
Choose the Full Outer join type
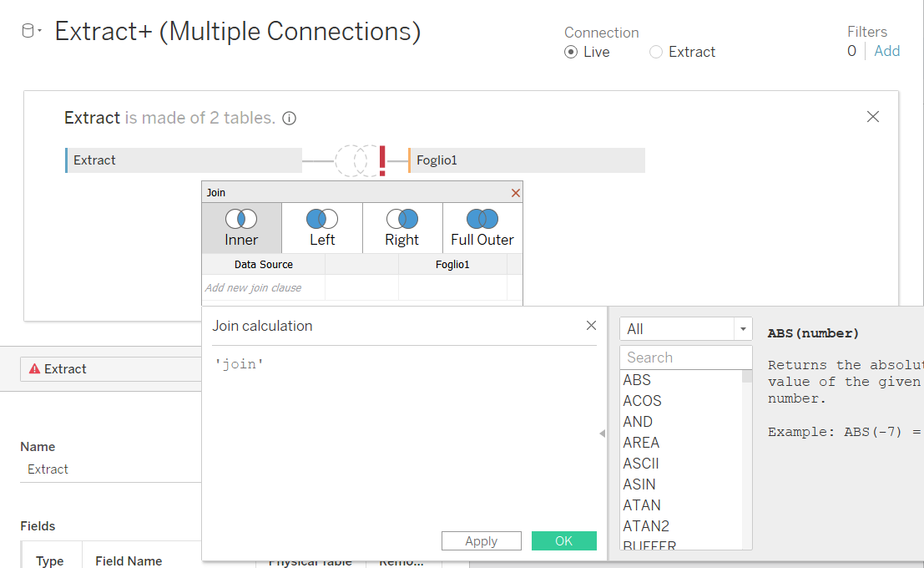tap(482, 228)
